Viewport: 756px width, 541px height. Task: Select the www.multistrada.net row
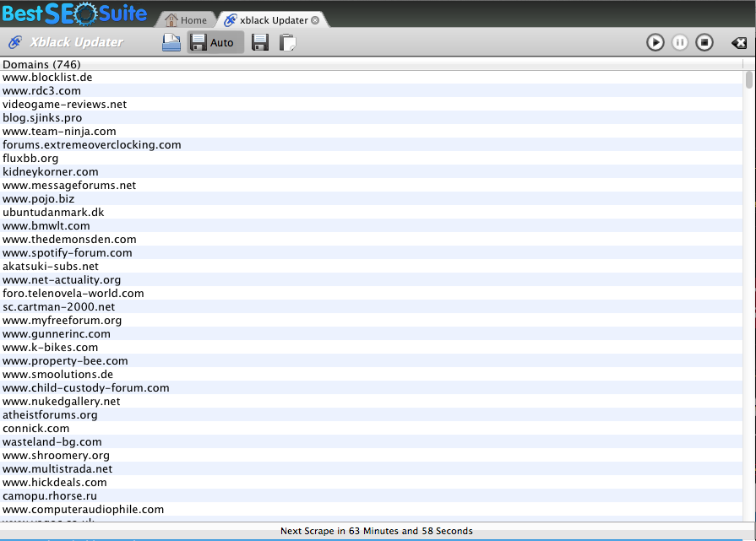372,468
